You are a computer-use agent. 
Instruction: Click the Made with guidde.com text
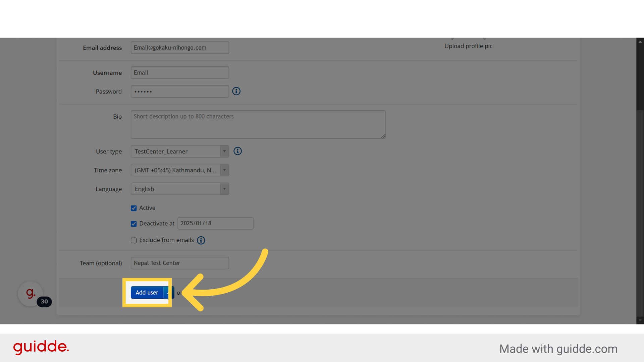pos(558,349)
